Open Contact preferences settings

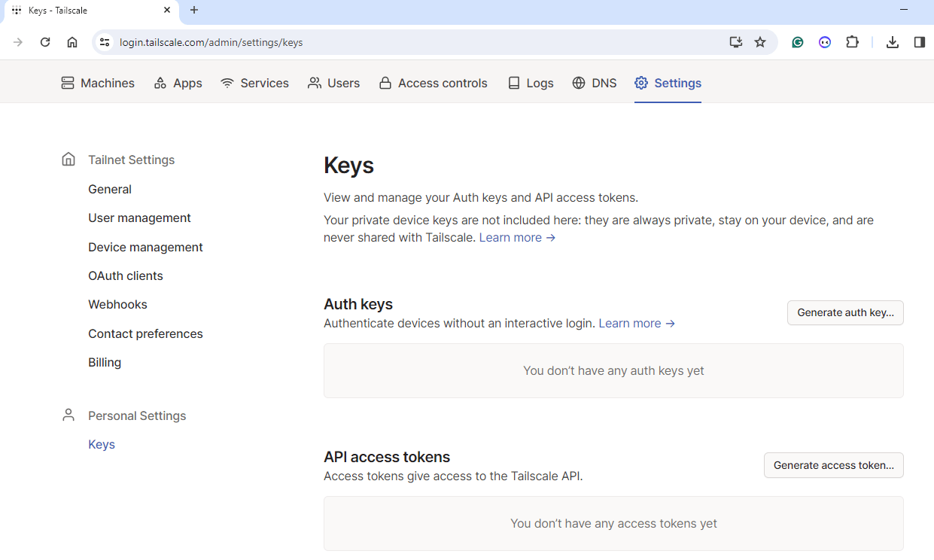pyautogui.click(x=145, y=333)
